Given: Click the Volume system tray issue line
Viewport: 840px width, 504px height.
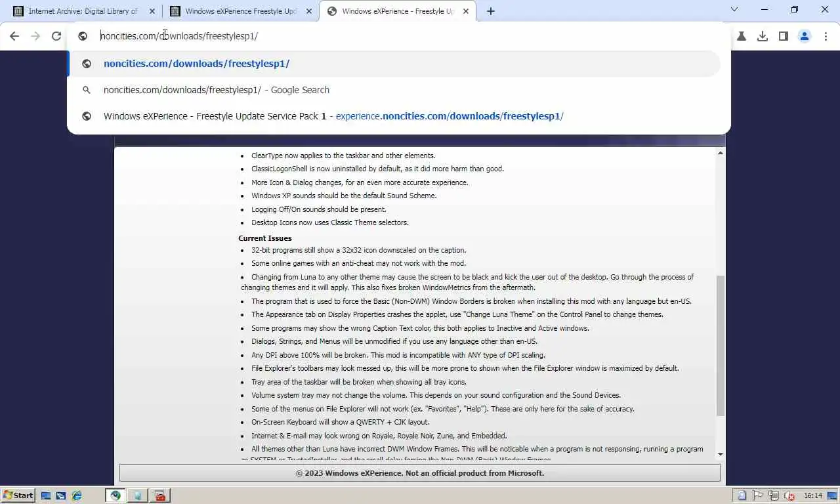Looking at the screenshot, I should [x=436, y=395].
